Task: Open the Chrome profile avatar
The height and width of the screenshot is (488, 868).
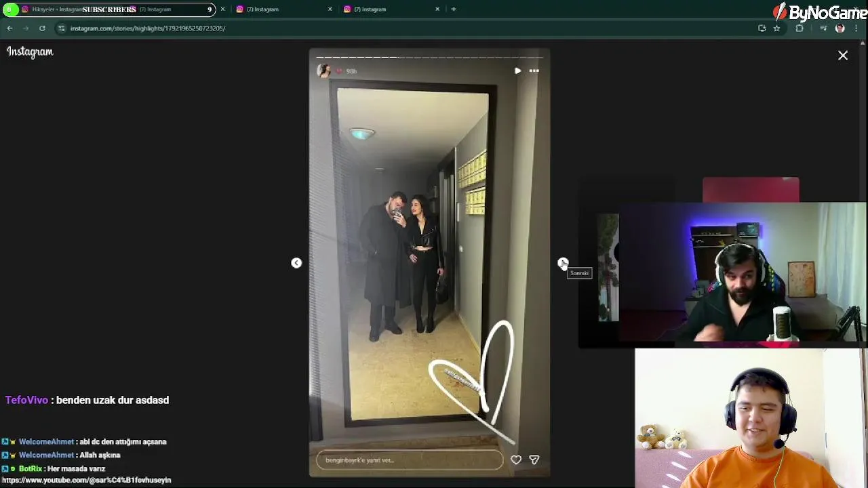Action: pyautogui.click(x=840, y=28)
